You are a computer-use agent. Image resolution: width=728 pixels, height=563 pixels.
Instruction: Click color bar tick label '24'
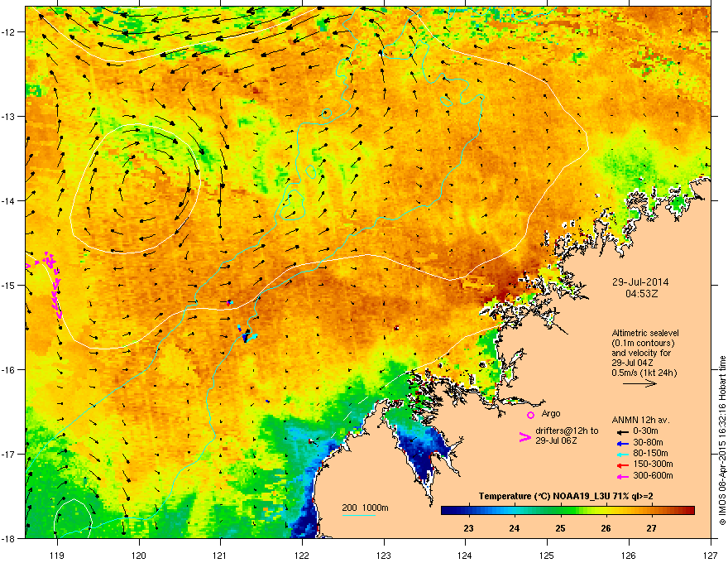[x=514, y=528]
